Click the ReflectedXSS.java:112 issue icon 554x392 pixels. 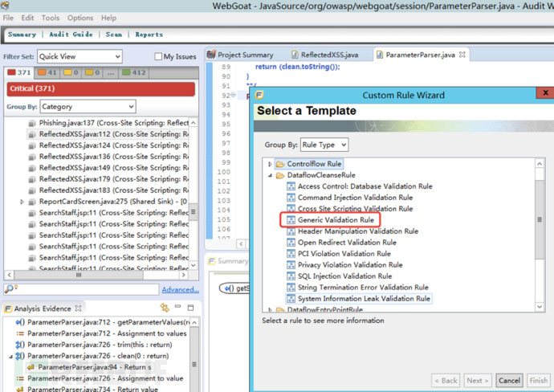(32, 134)
